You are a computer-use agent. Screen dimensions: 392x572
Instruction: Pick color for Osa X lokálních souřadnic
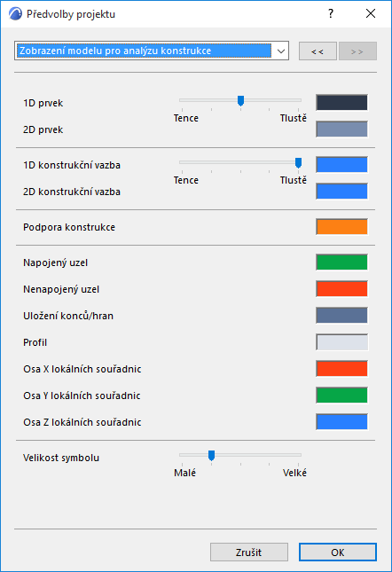pos(341,368)
